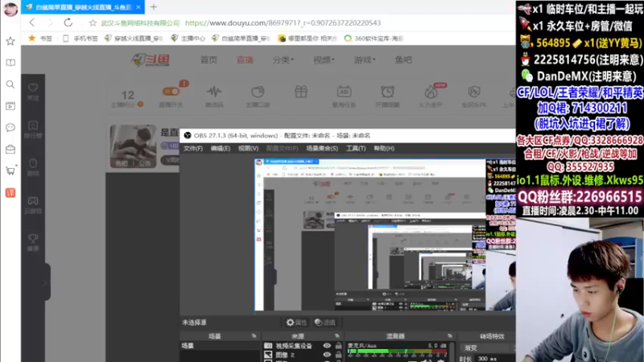Open the 火力全开 flame icon
The image size is (644, 362).
tap(431, 91)
